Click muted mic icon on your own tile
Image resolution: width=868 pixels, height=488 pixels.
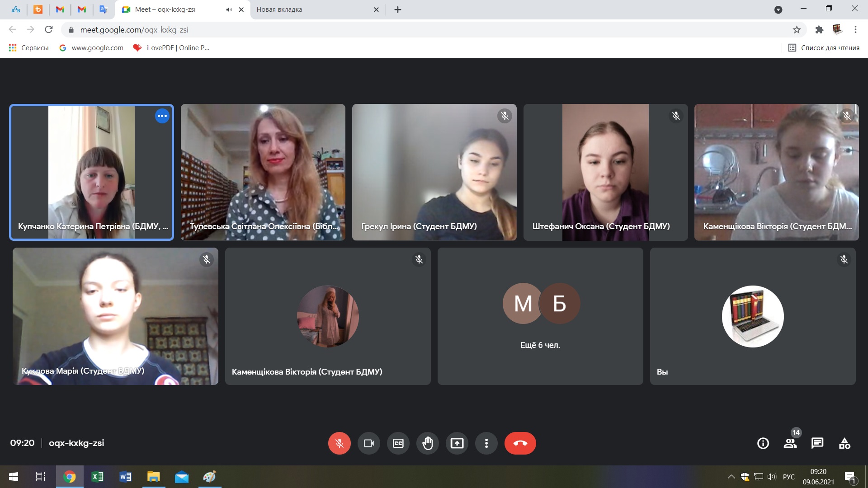coord(844,259)
